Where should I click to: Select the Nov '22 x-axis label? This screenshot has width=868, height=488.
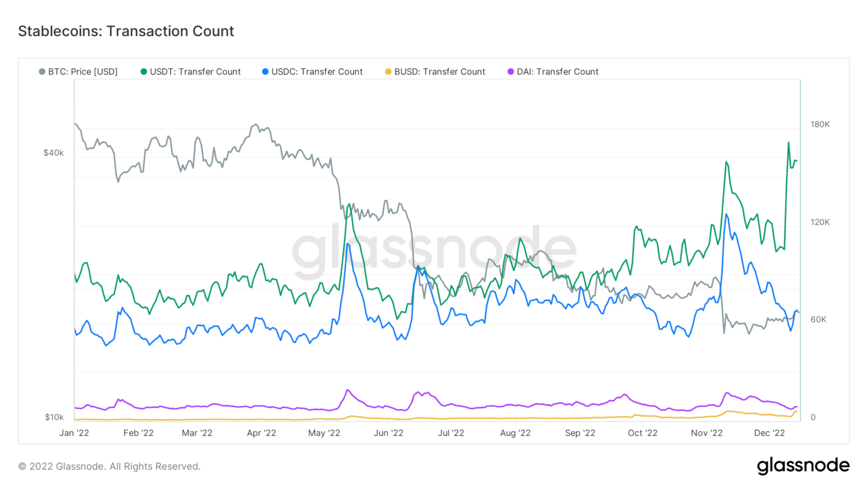[x=706, y=433]
